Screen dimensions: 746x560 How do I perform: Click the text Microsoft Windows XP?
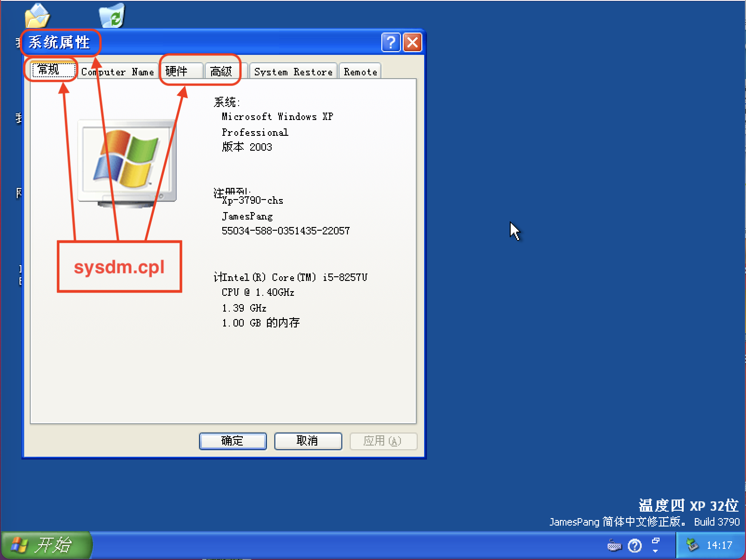point(277,116)
